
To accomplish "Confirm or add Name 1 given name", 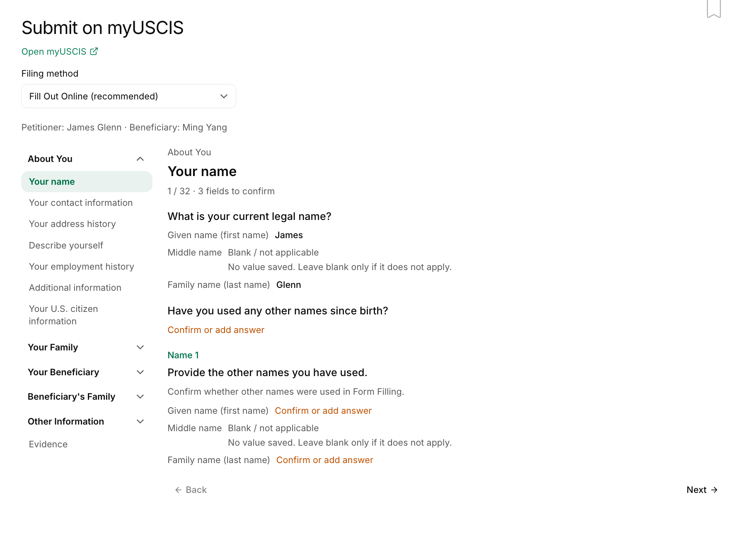I will click(323, 411).
